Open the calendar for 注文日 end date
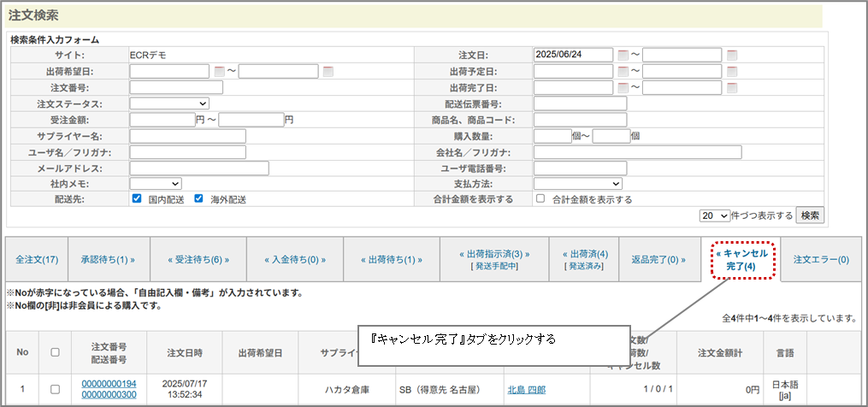 [x=732, y=55]
